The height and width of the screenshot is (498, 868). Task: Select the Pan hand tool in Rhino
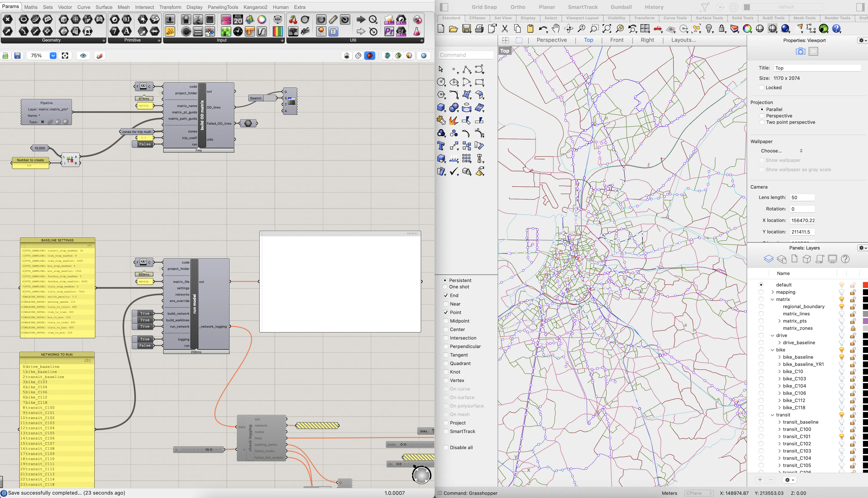pyautogui.click(x=556, y=29)
